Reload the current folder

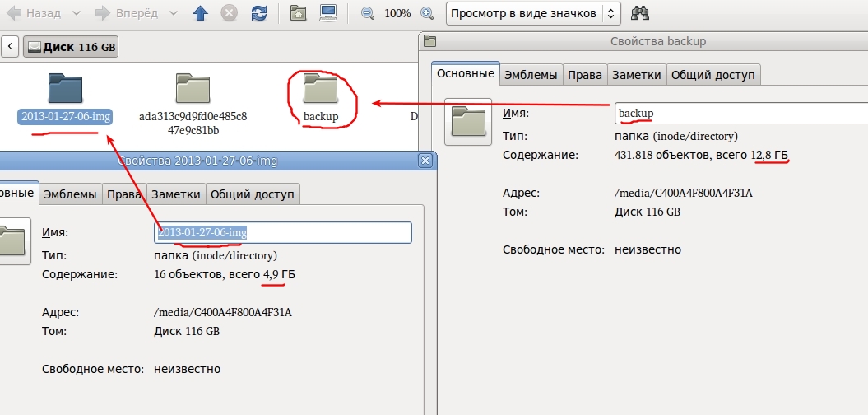[x=258, y=13]
